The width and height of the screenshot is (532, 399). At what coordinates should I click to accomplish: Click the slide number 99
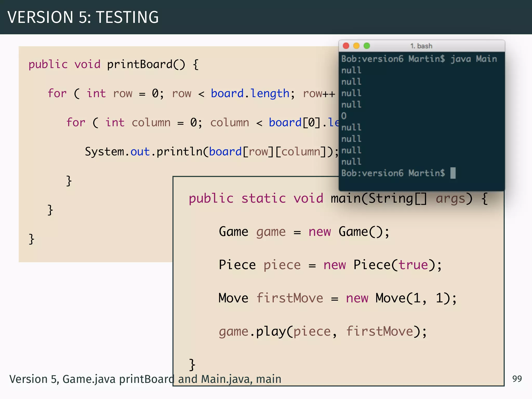click(517, 379)
